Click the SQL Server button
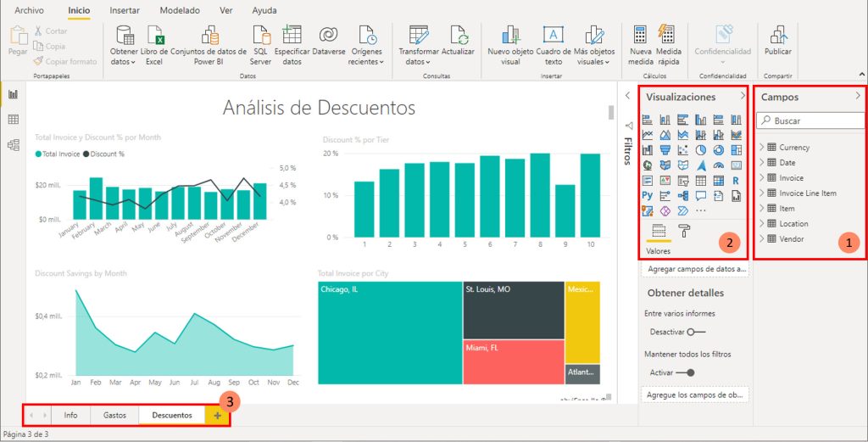This screenshot has height=442, width=868. coord(260,46)
